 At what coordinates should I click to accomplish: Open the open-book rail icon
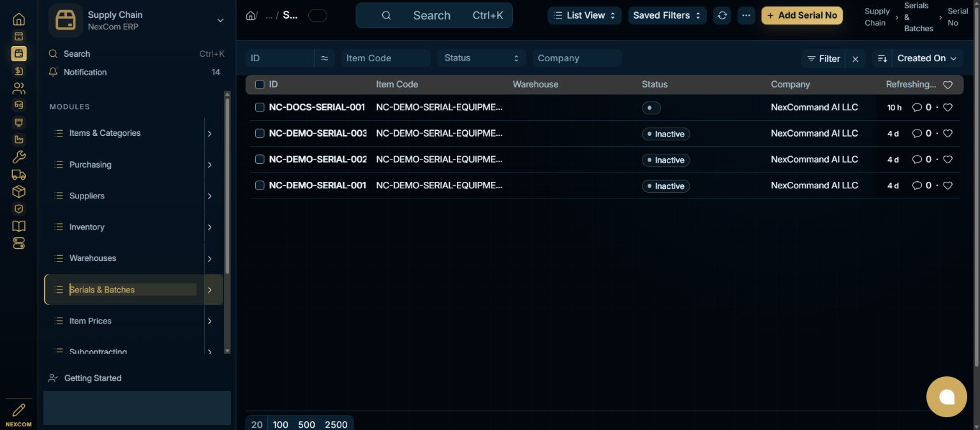19,226
